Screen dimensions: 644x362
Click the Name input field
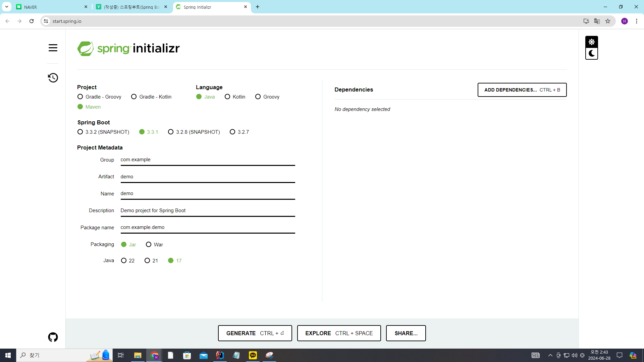click(x=208, y=194)
